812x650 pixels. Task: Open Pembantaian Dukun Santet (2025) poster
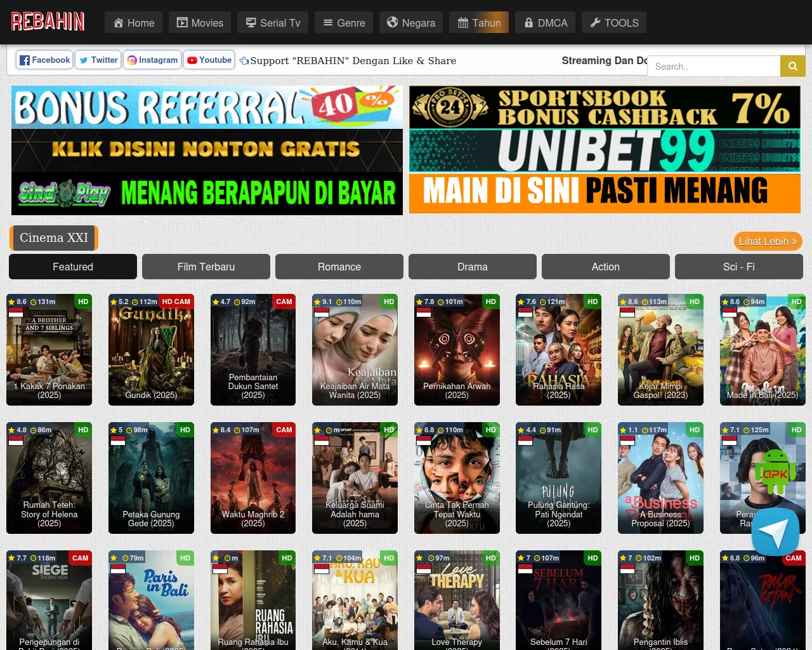pyautogui.click(x=253, y=350)
